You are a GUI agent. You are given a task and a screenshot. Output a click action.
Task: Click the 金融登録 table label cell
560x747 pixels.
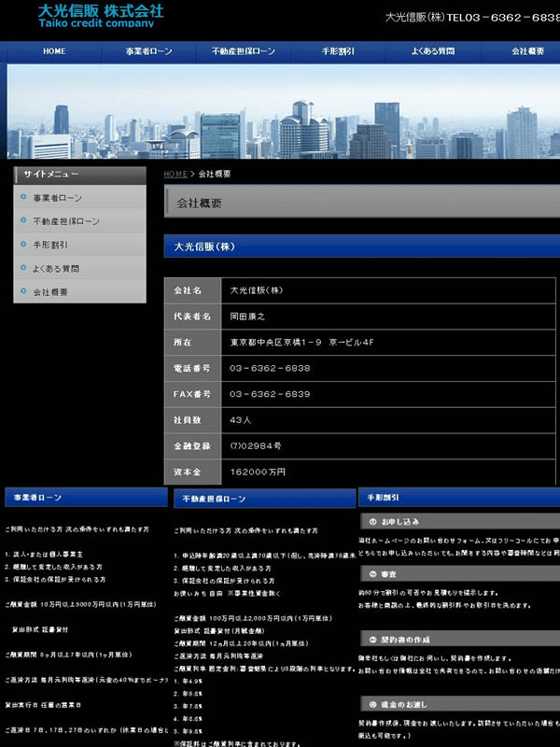193,446
